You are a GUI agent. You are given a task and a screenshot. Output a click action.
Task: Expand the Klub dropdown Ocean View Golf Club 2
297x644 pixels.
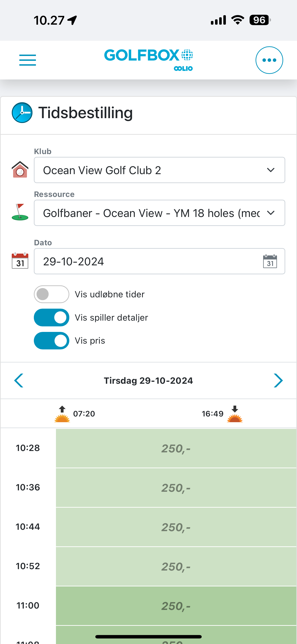tap(160, 170)
